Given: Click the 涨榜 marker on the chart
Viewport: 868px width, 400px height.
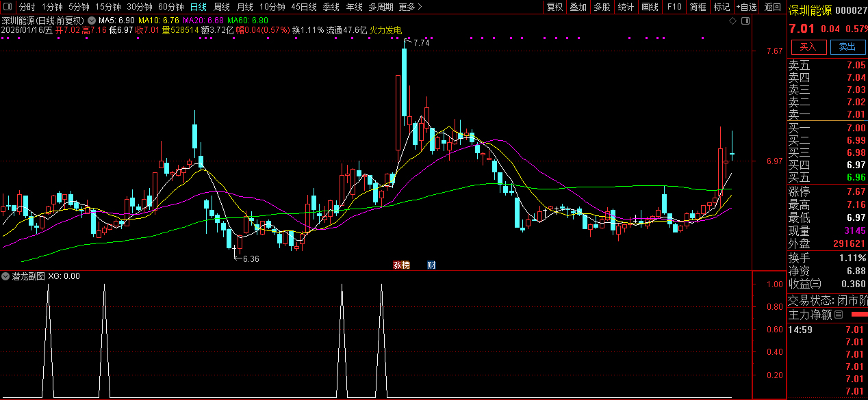Looking at the screenshot, I should coord(400,265).
